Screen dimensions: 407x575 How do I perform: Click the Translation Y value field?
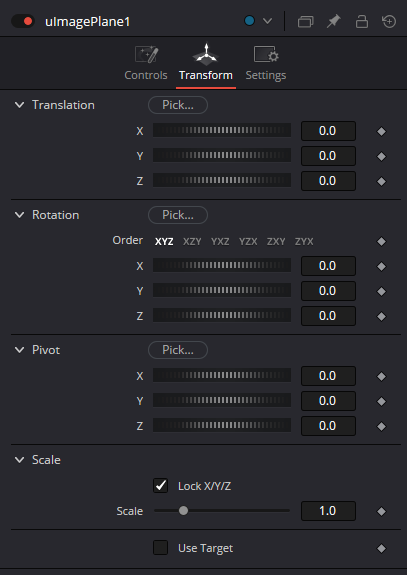pos(328,156)
